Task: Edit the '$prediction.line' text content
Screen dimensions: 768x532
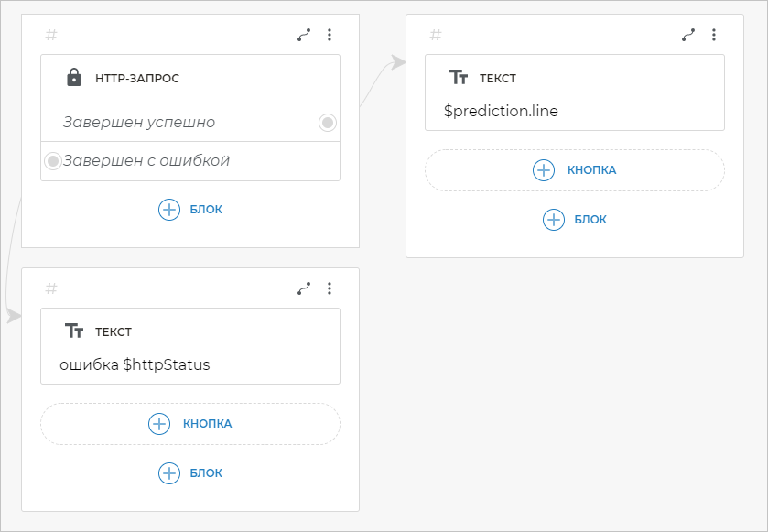Action: click(x=501, y=112)
